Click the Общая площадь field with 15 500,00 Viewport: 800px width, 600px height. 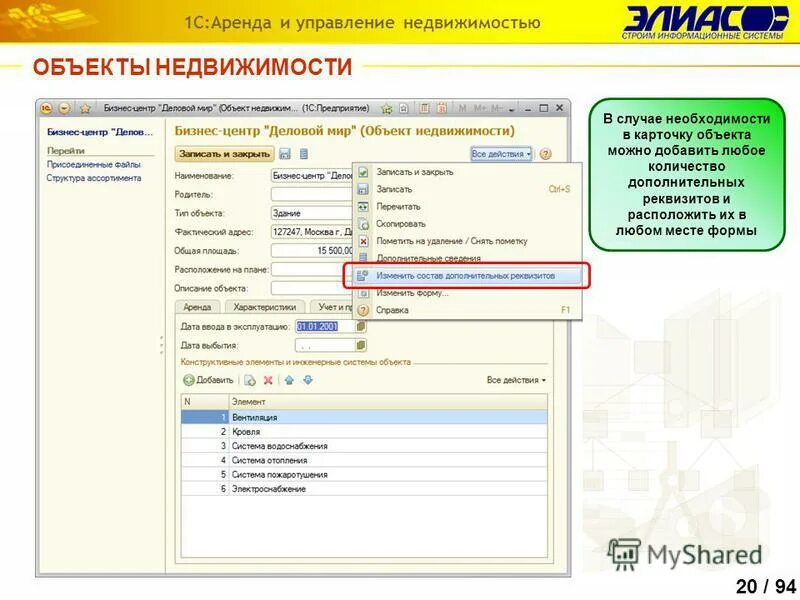coord(312,251)
